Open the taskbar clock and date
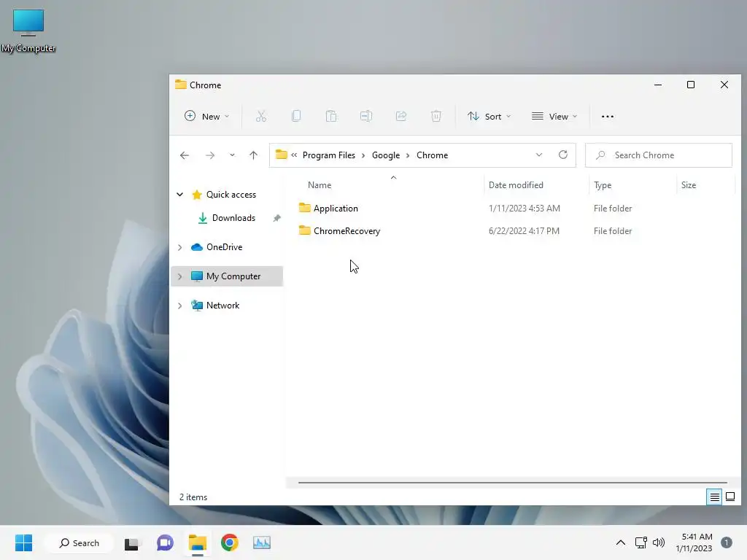 coord(694,542)
